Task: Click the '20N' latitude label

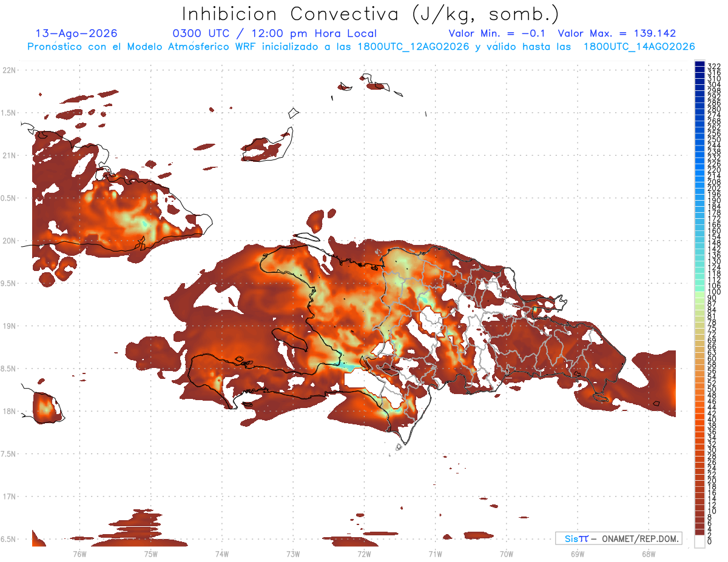Action: click(8, 241)
